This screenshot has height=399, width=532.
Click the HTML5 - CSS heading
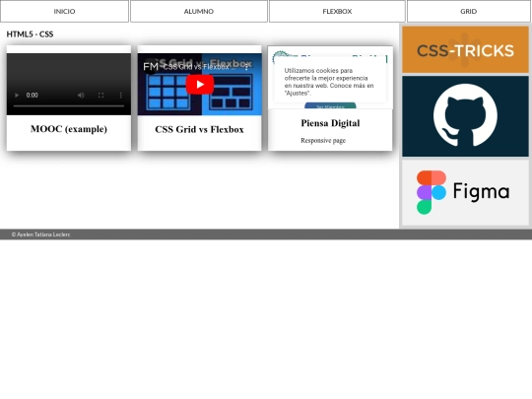pos(30,34)
